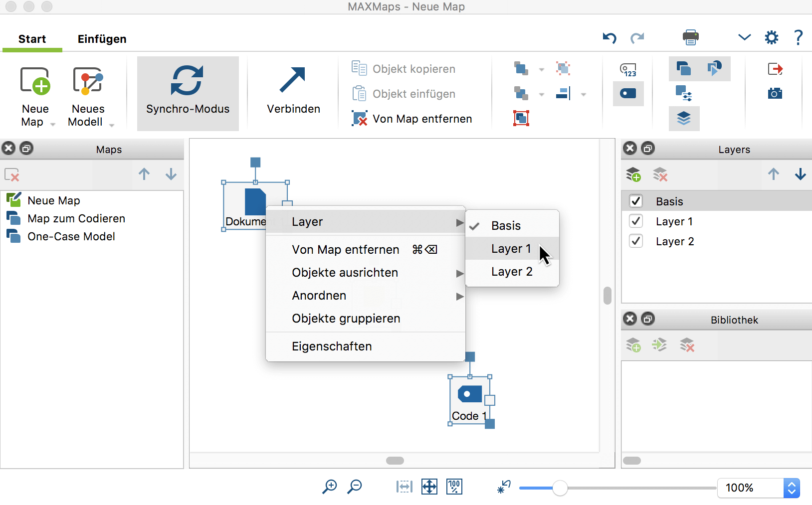Click the zoom slider handle
The image size is (812, 505).
(x=560, y=488)
